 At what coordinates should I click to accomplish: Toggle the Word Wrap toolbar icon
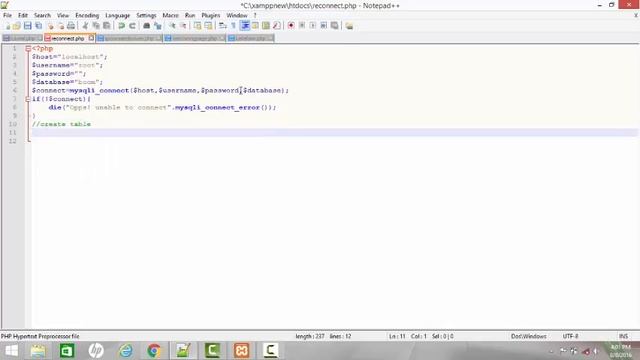coord(222,26)
